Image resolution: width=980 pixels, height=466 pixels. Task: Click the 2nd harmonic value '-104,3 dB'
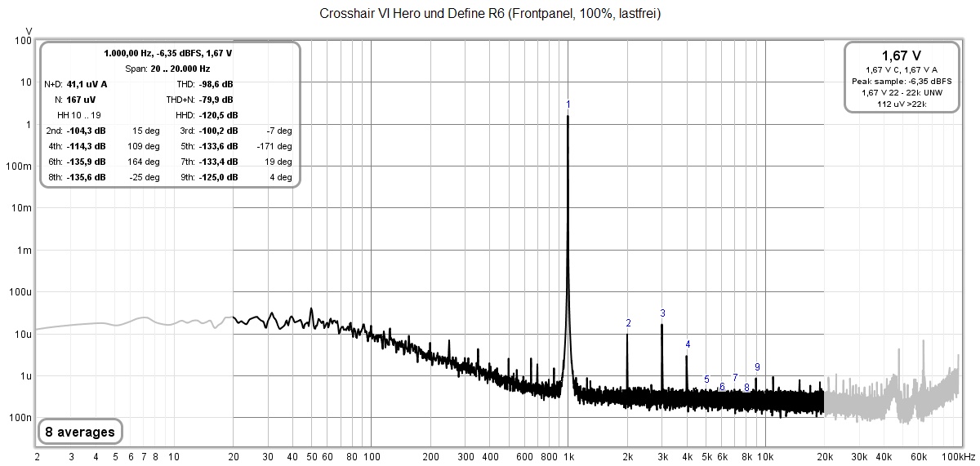click(x=86, y=131)
